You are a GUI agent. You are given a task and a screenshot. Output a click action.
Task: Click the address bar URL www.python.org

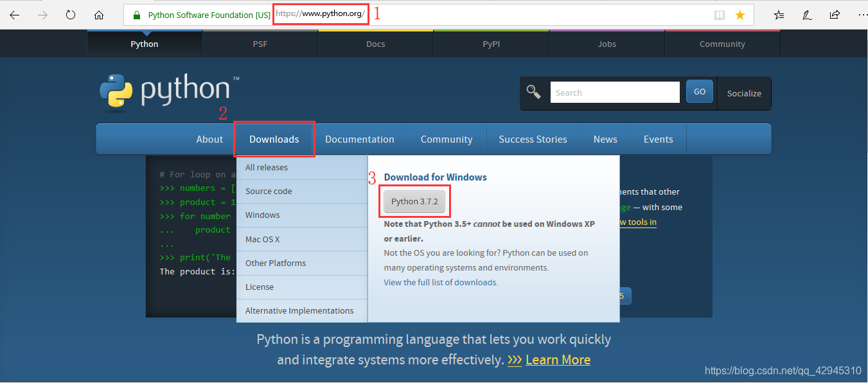point(320,14)
